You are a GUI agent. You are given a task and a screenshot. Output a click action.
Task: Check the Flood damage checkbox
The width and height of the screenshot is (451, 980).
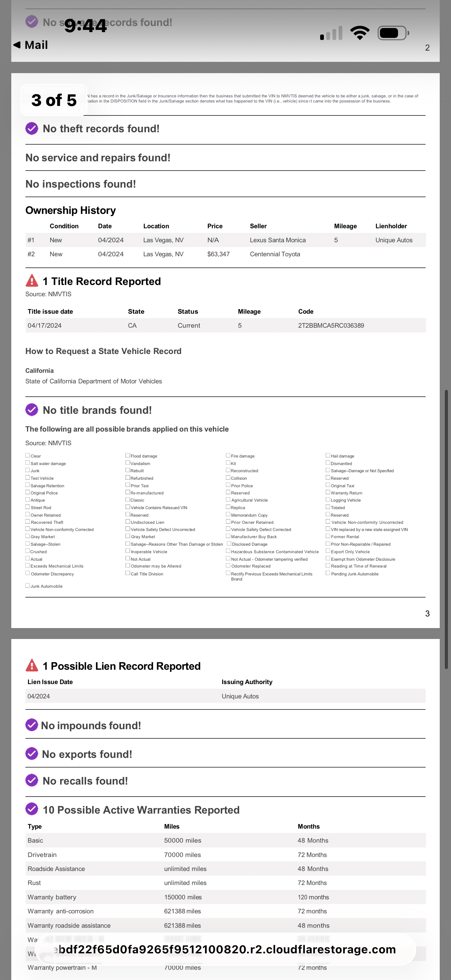[x=128, y=455]
